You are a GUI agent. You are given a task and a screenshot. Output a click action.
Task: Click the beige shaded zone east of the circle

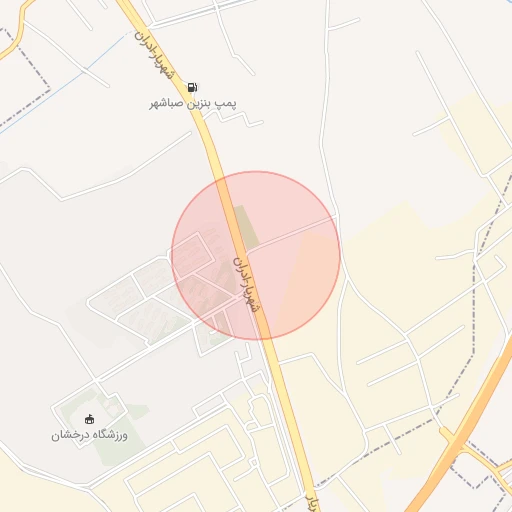click(x=400, y=267)
